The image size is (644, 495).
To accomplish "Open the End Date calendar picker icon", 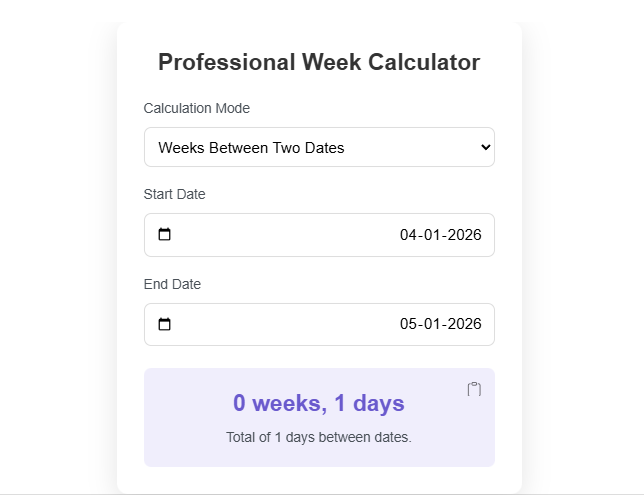I will pyautogui.click(x=165, y=324).
